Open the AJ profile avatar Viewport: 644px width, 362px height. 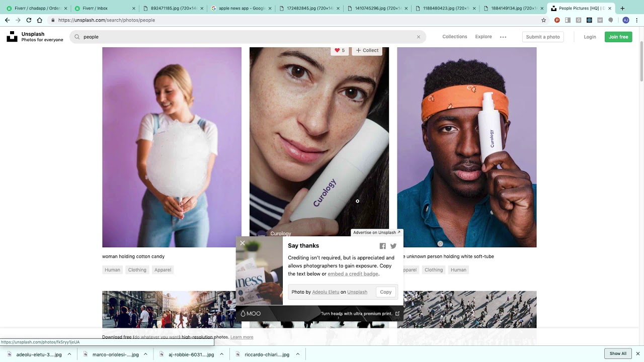[625, 20]
